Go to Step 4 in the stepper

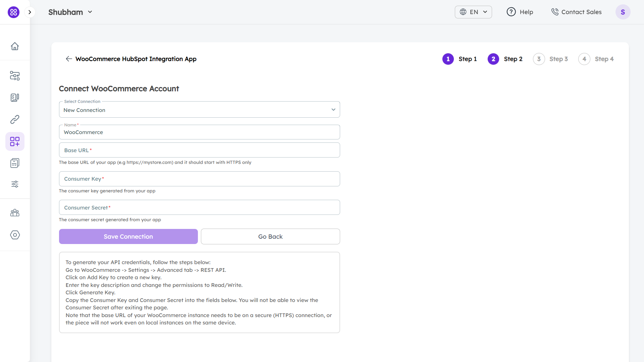(596, 59)
